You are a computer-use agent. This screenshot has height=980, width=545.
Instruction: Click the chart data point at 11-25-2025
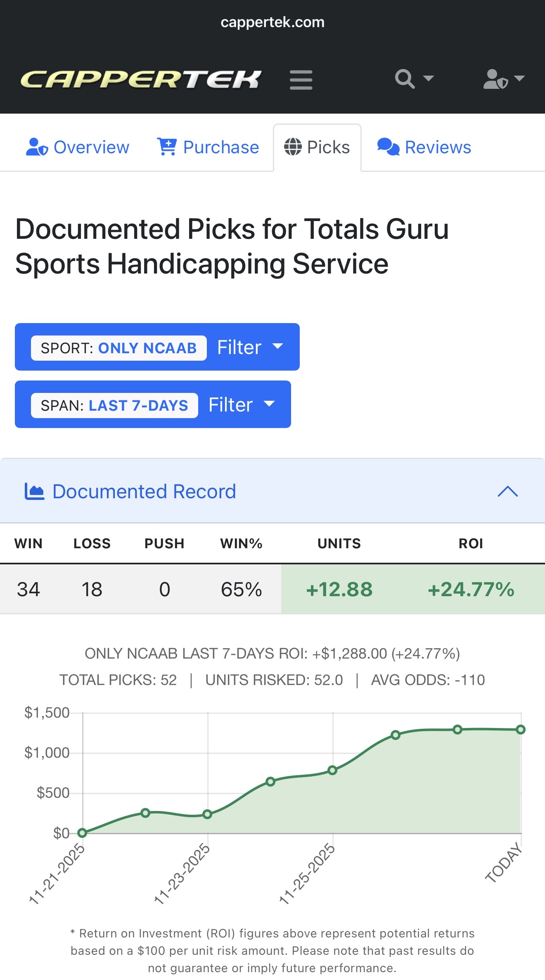pyautogui.click(x=332, y=770)
